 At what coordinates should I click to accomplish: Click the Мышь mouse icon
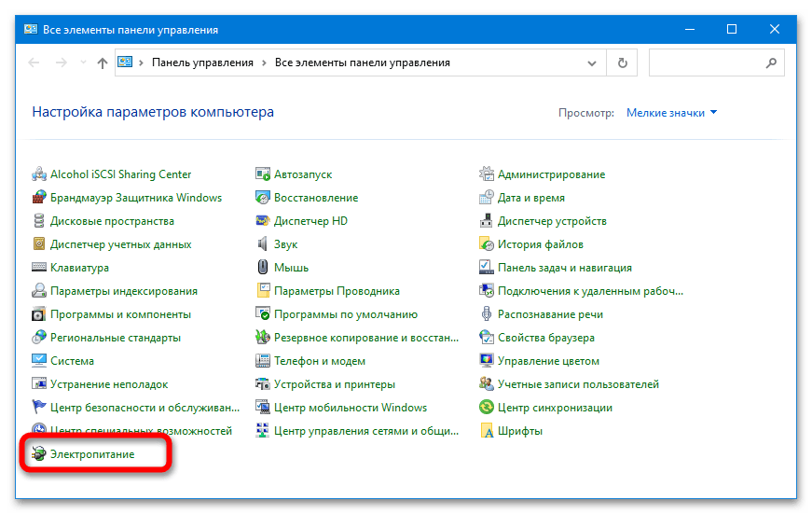click(x=263, y=268)
